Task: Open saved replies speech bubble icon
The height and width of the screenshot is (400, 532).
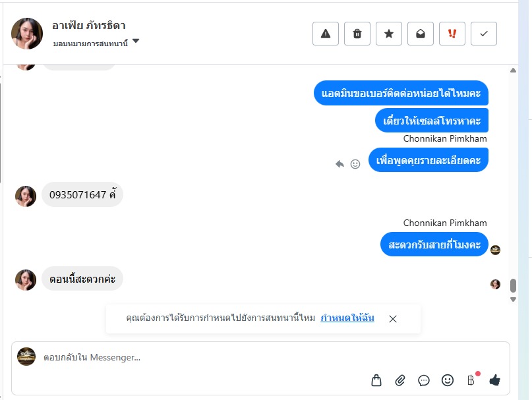Action: [424, 381]
